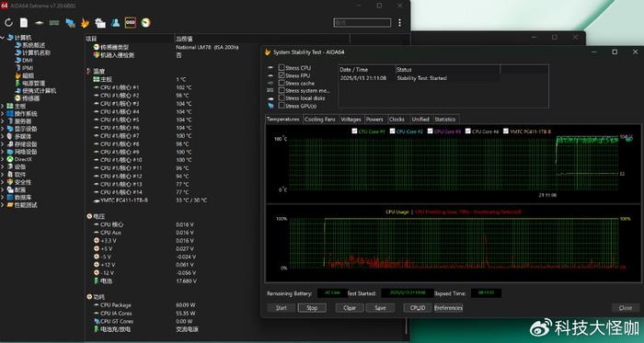Click the white monitor-stack toolbar icon beside the flame
The height and width of the screenshot is (343, 644).
100,23
